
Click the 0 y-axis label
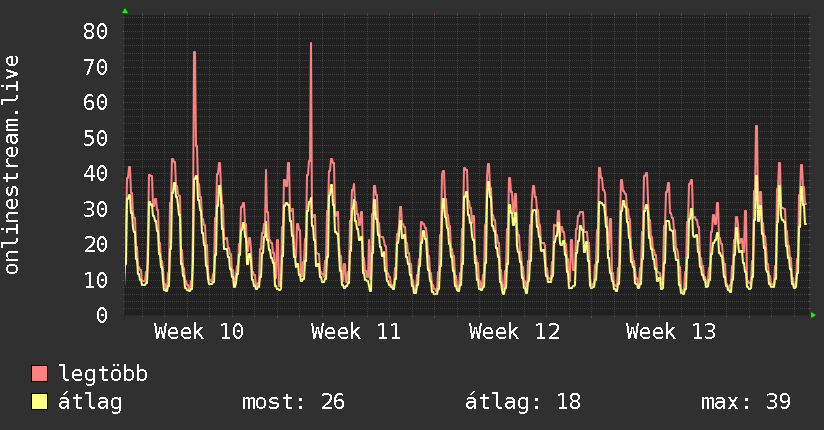point(102,315)
